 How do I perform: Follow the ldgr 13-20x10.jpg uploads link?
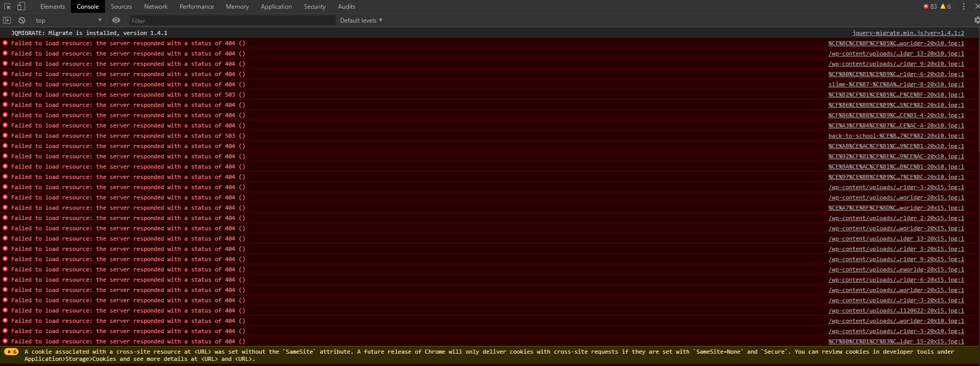click(x=896, y=53)
